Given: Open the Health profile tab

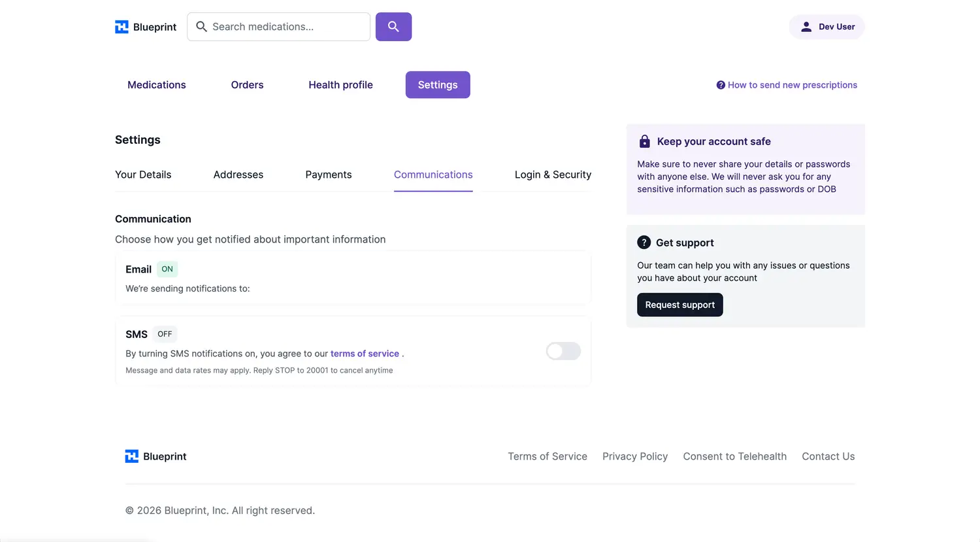Looking at the screenshot, I should point(340,85).
